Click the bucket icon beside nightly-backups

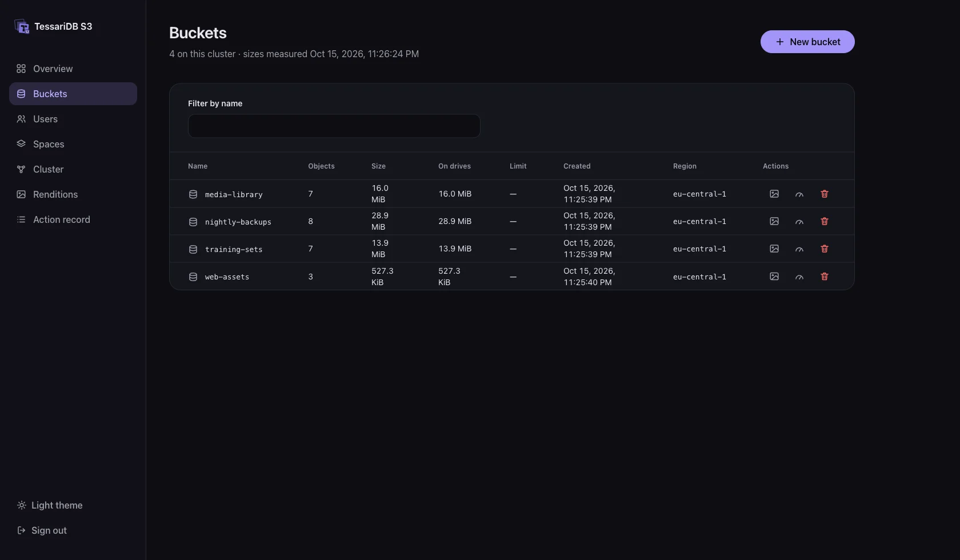[x=193, y=222]
